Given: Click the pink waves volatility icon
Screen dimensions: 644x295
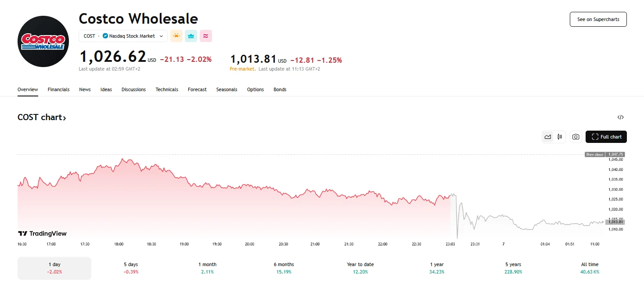Looking at the screenshot, I should 205,36.
